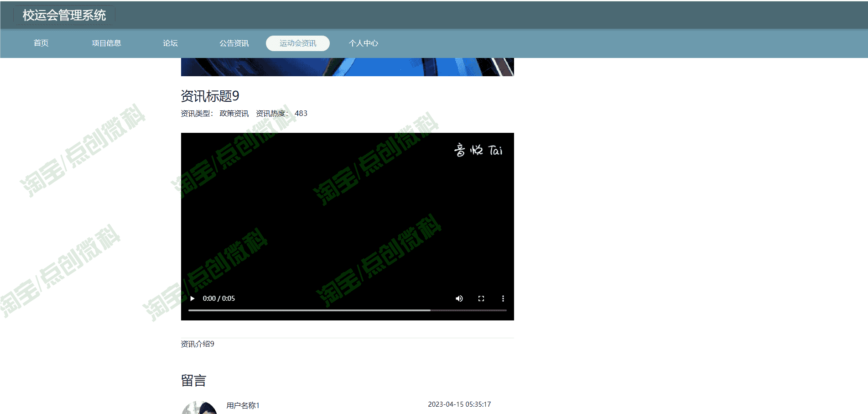This screenshot has width=868, height=414.
Task: Go to the 首页 nav tab
Action: tap(41, 43)
